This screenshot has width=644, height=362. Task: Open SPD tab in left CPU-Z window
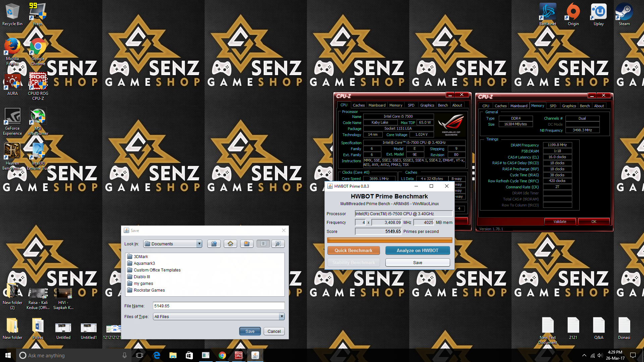(411, 105)
